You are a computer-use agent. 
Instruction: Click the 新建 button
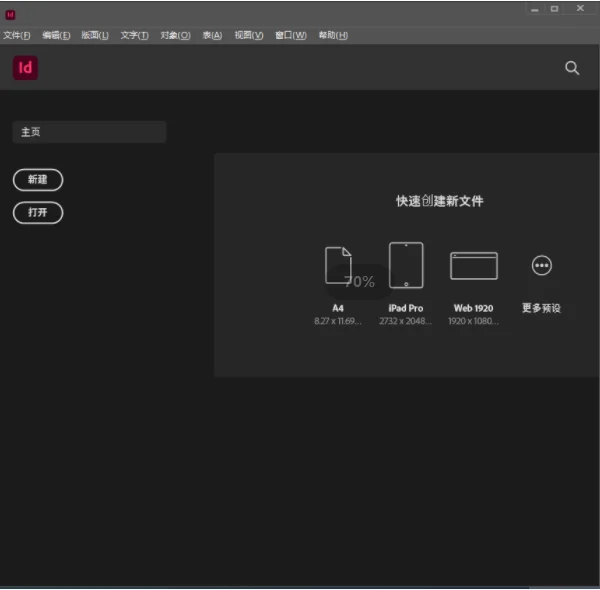click(38, 179)
